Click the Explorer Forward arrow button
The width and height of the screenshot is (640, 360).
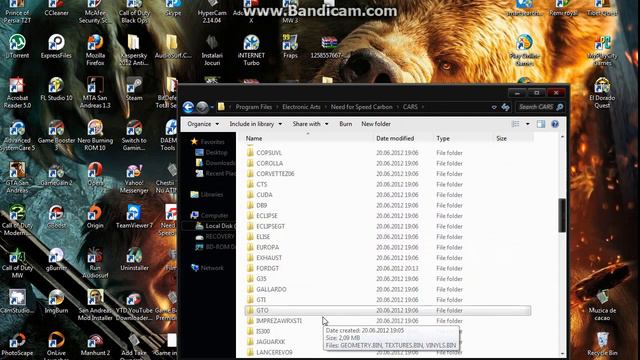[202, 107]
